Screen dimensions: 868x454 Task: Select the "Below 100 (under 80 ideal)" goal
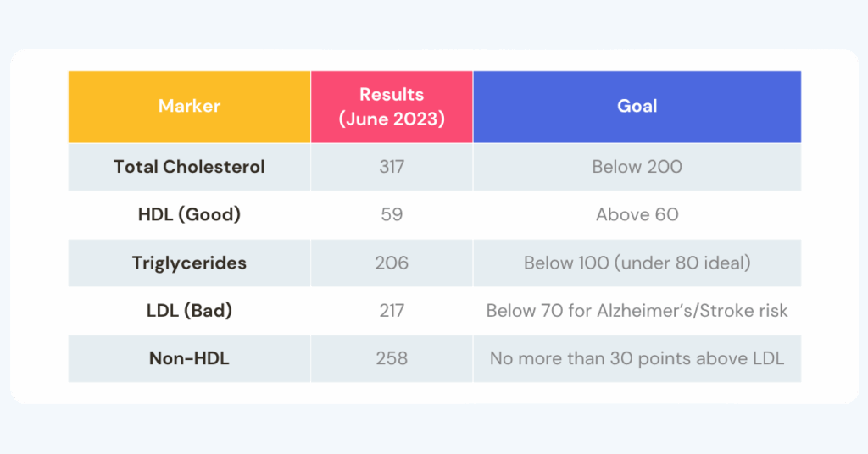[x=637, y=263]
